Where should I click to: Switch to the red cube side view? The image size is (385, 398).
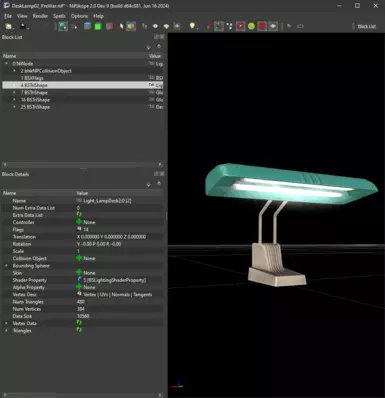[x=109, y=26]
